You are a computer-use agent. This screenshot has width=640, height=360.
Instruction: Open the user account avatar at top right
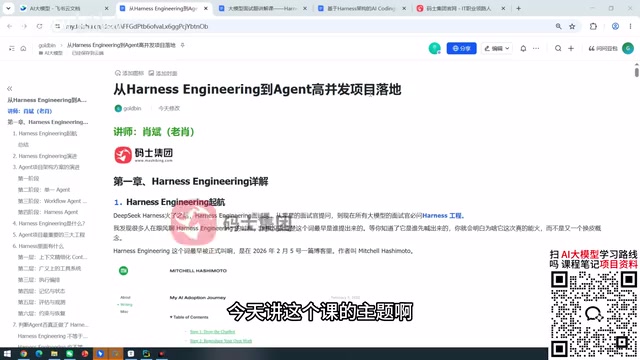[628, 48]
